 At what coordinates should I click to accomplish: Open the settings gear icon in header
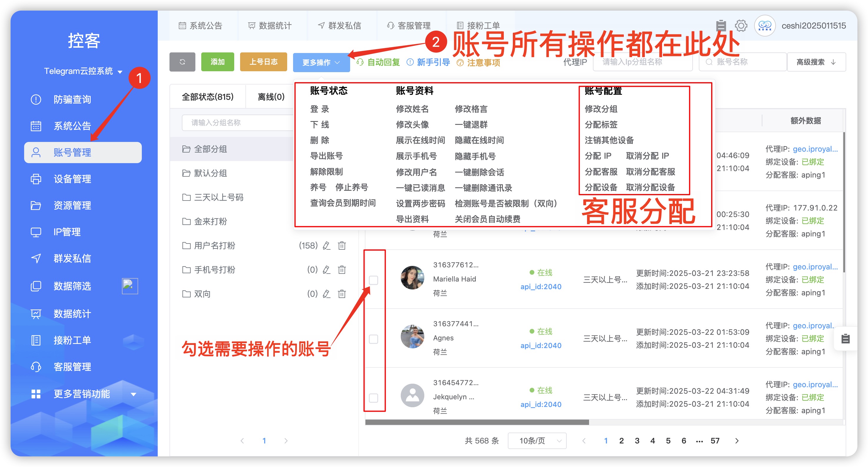[x=741, y=25]
